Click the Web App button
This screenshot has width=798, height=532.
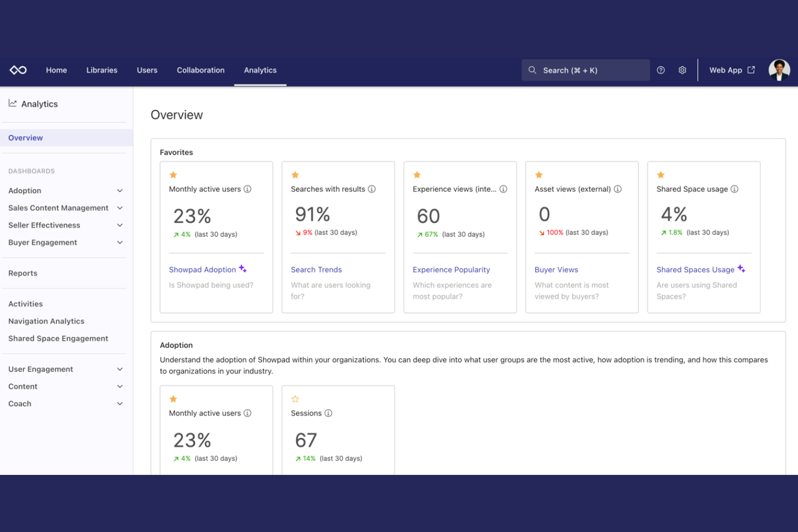(x=732, y=70)
